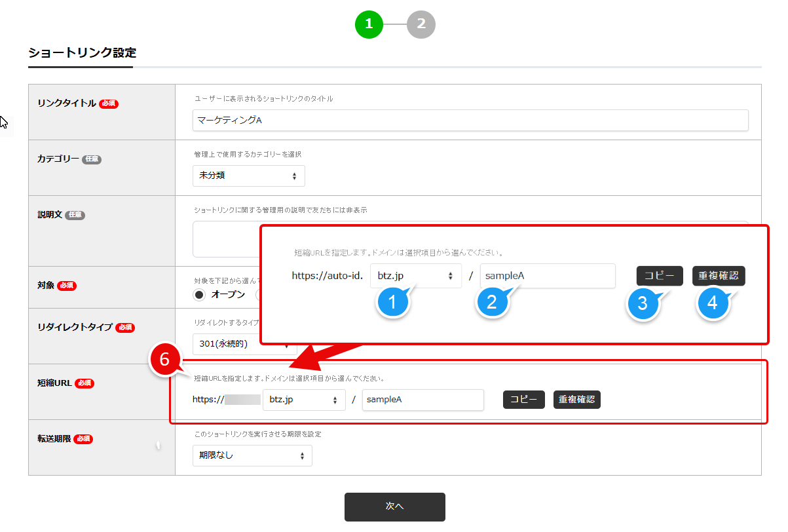Click the blue number 3 callout badge

(x=643, y=303)
